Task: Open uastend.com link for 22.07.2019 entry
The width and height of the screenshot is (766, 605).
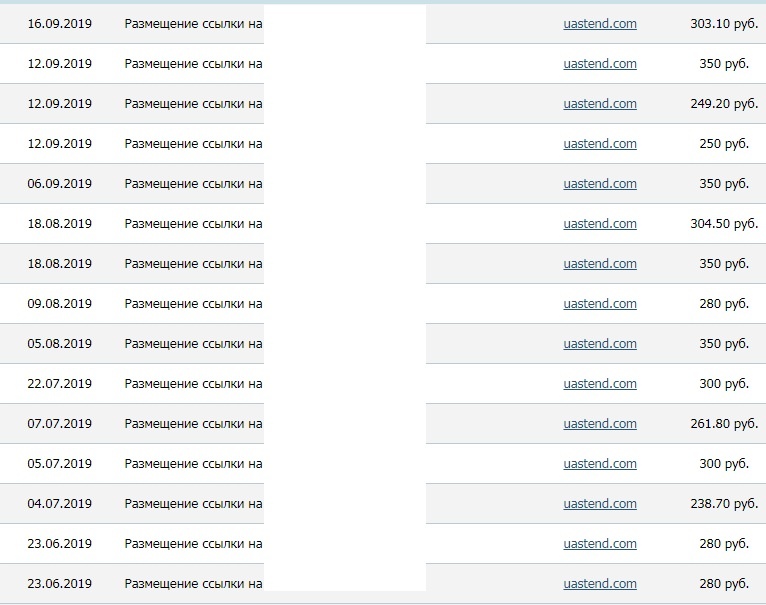Action: tap(600, 384)
